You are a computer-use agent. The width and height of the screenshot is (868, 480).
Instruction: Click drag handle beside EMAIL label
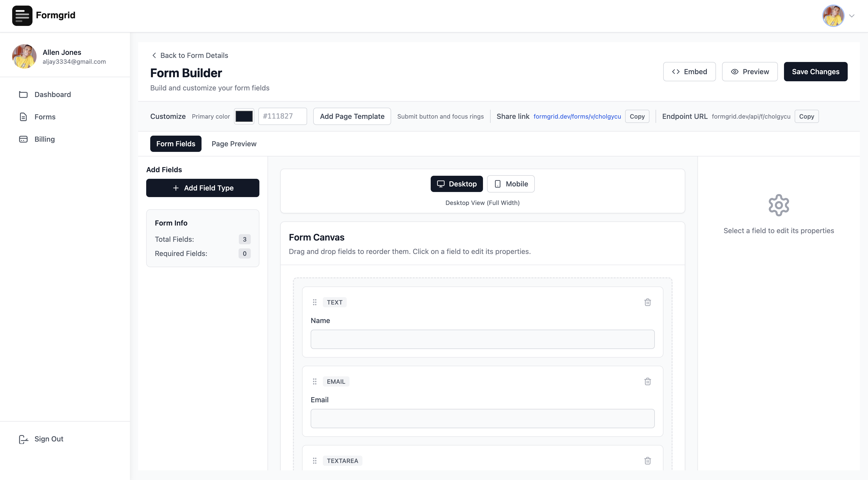click(314, 381)
